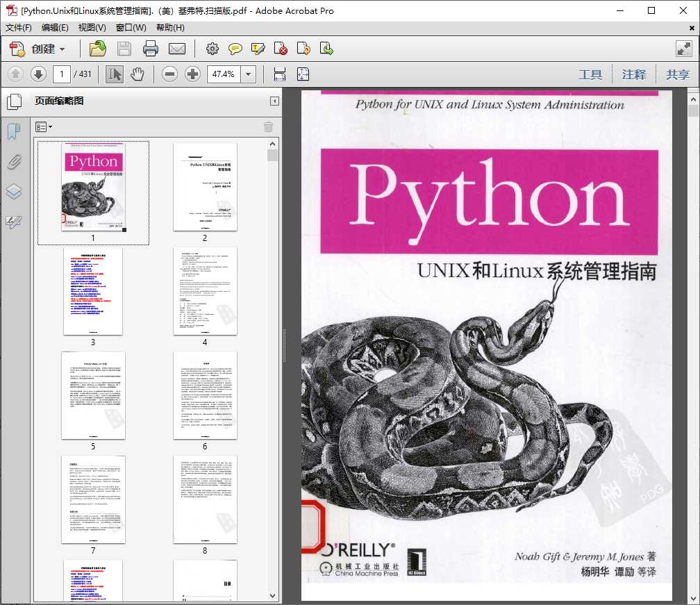Select page 3 thumbnail
The height and width of the screenshot is (605, 700).
(x=93, y=290)
